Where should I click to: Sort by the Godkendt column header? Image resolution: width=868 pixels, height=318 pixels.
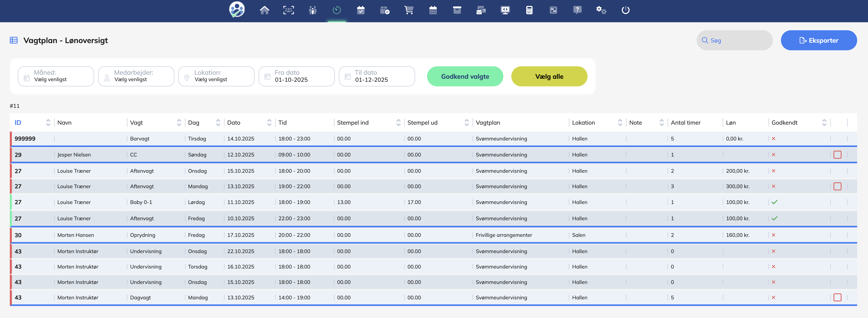[784, 123]
